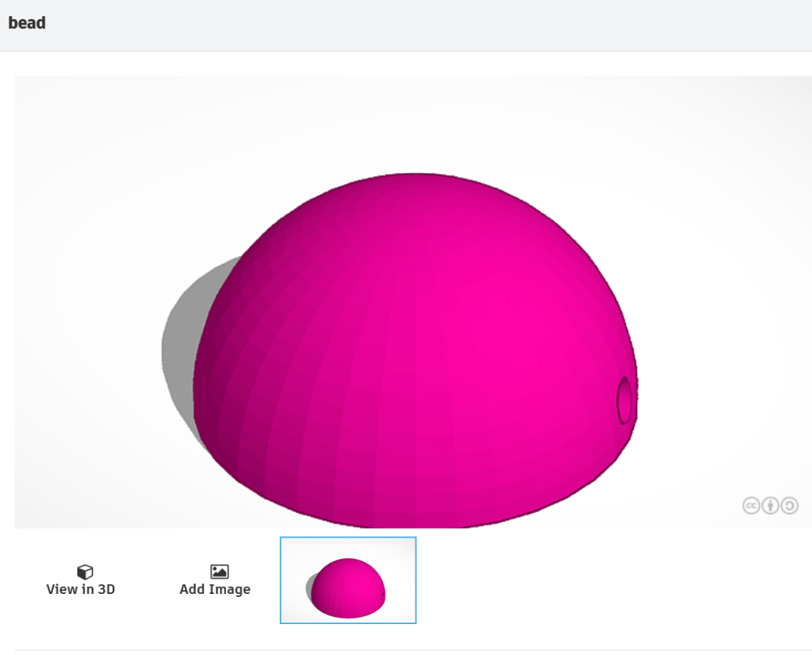
Task: Click the attribution person license icon
Action: 770,505
